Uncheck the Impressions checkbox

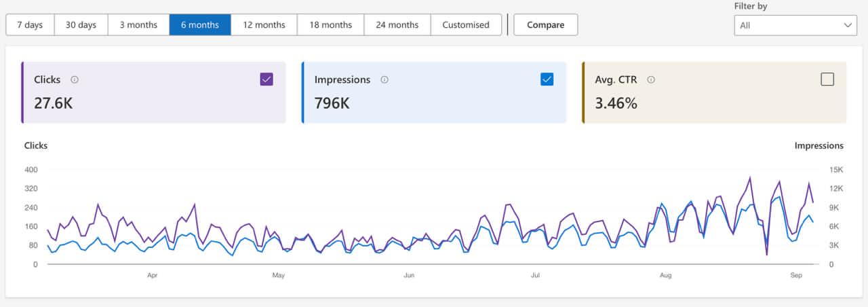(x=547, y=79)
